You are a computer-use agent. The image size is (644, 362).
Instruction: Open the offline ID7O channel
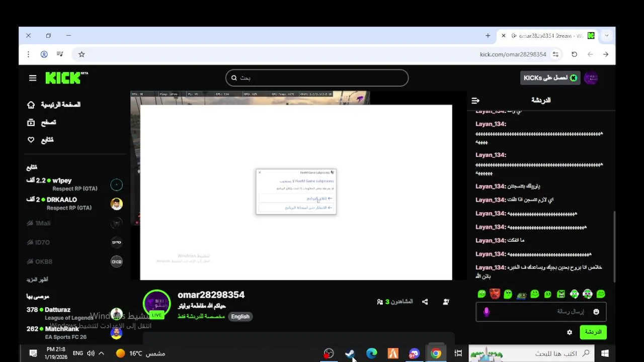(74, 242)
